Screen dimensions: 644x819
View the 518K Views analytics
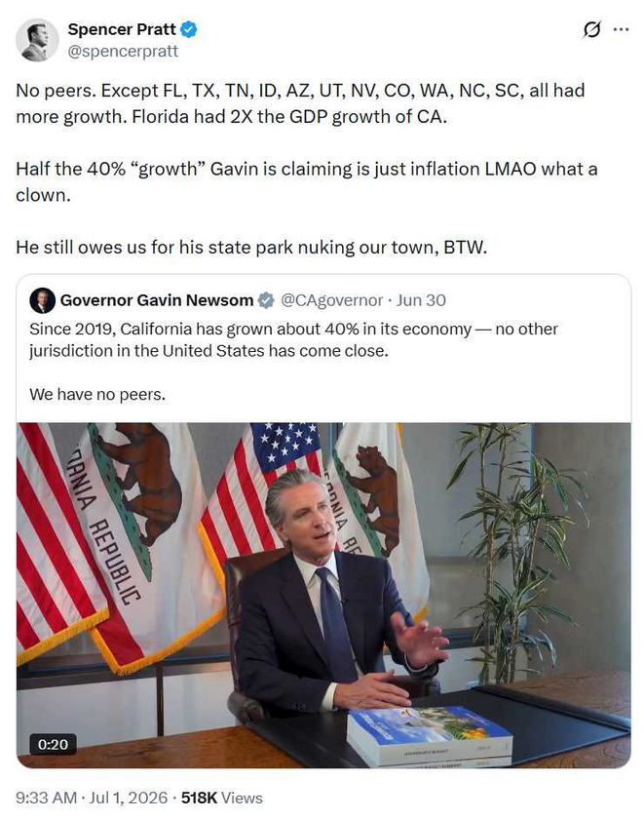coord(222,799)
